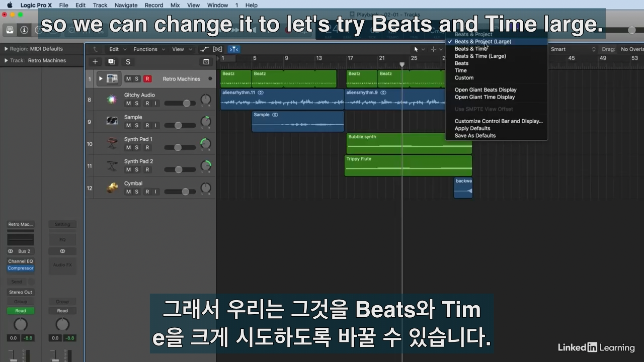Click the first channel strip pan knob
Viewport: 644px width, 362px height.
tap(21, 324)
